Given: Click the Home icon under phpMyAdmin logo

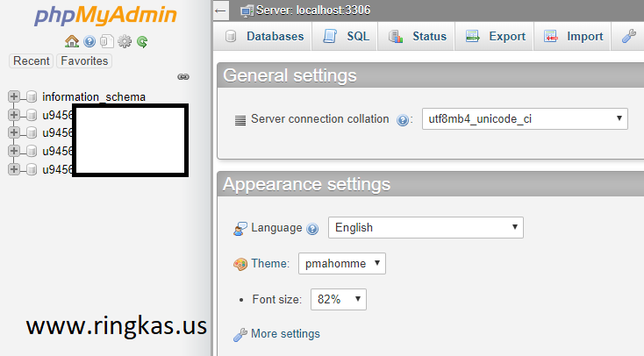Looking at the screenshot, I should [72, 41].
